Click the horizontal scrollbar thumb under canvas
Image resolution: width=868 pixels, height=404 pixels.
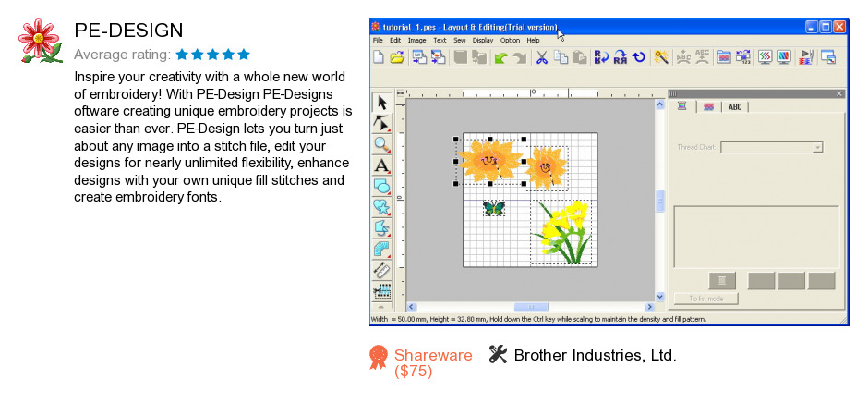(x=531, y=307)
